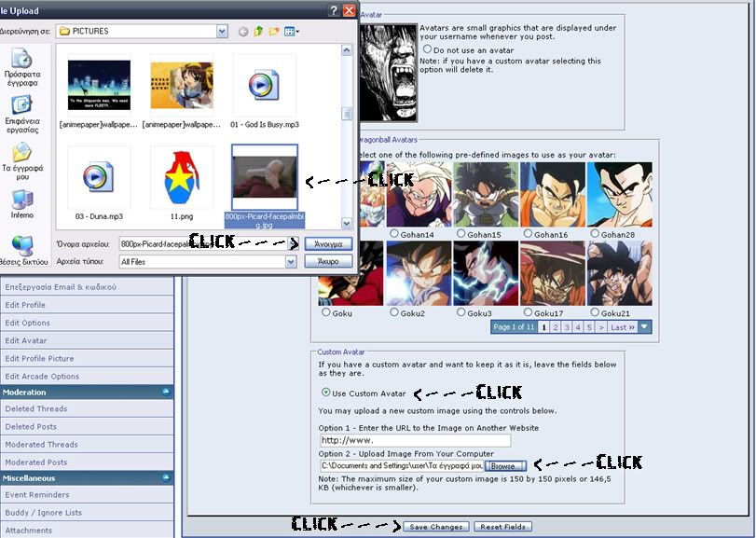
Task: Go to avatar page 5
Action: tap(589, 327)
